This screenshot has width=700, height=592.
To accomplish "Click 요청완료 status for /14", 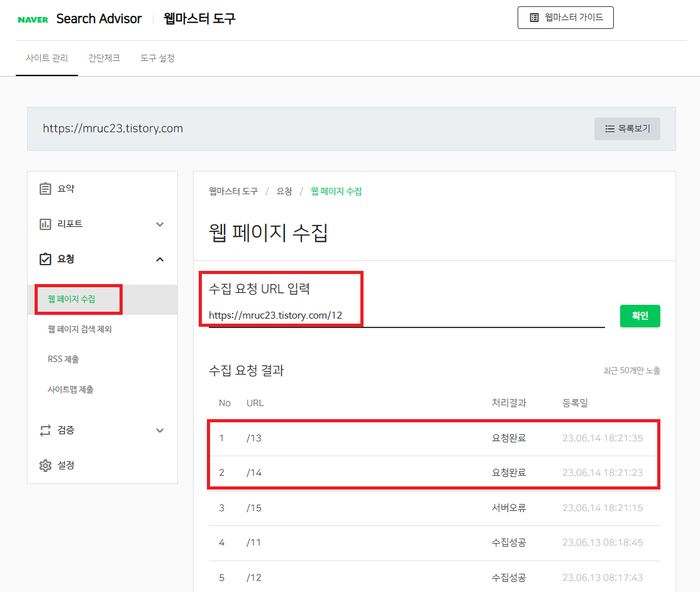I will [509, 473].
